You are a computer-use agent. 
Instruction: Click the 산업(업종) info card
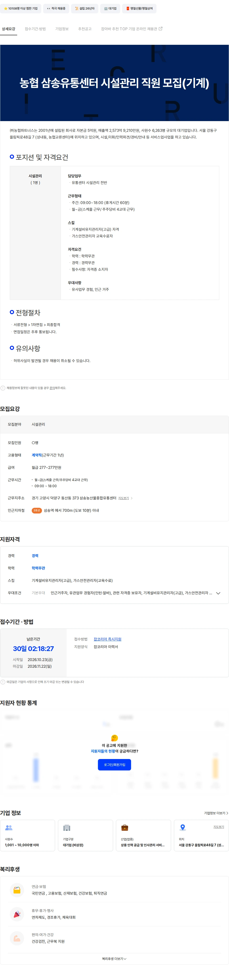tap(143, 836)
